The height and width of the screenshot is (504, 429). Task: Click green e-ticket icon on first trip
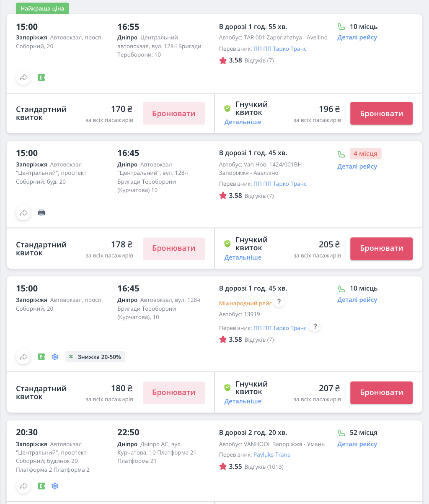click(x=41, y=78)
